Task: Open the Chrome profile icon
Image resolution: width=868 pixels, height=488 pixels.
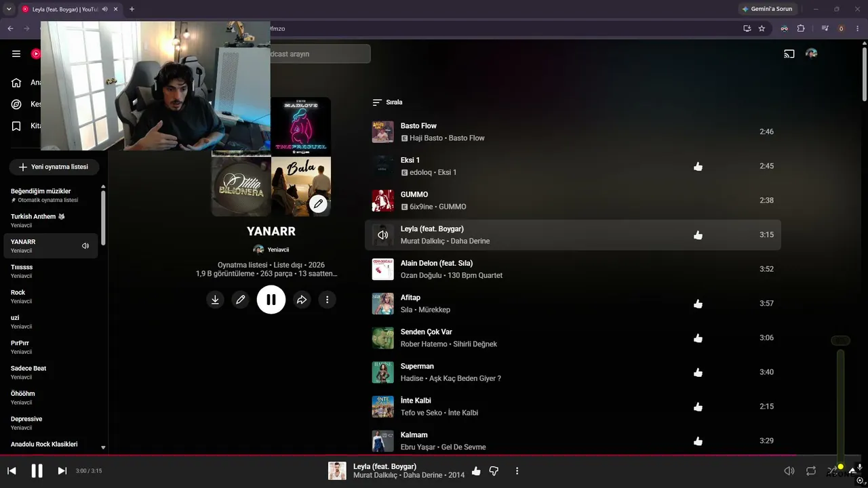Action: tap(842, 28)
